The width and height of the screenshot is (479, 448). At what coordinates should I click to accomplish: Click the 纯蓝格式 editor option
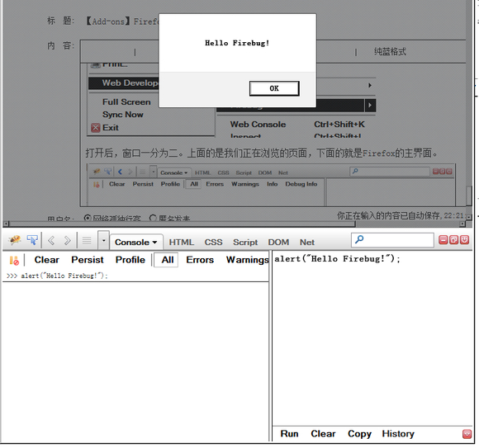tap(390, 52)
